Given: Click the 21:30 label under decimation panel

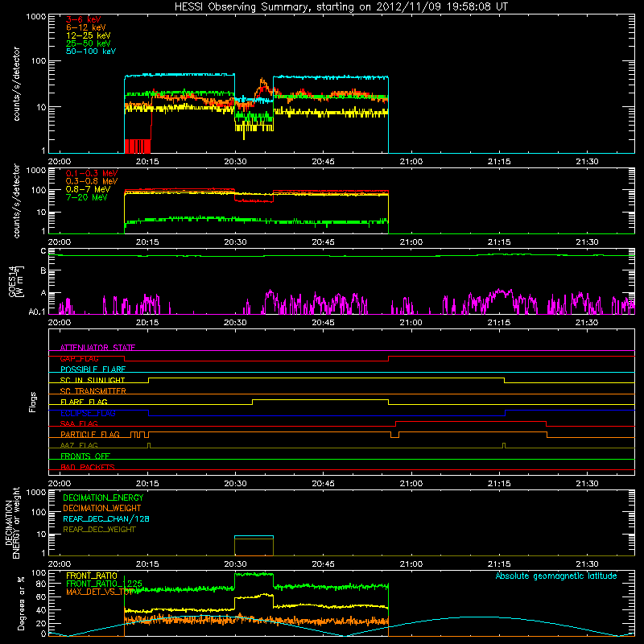Looking at the screenshot, I should click(x=587, y=564).
